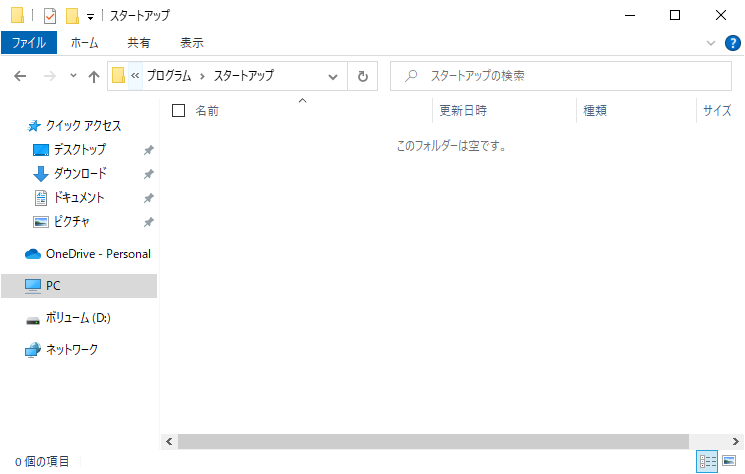
Task: Switch to large icons view layout
Action: coord(729,461)
